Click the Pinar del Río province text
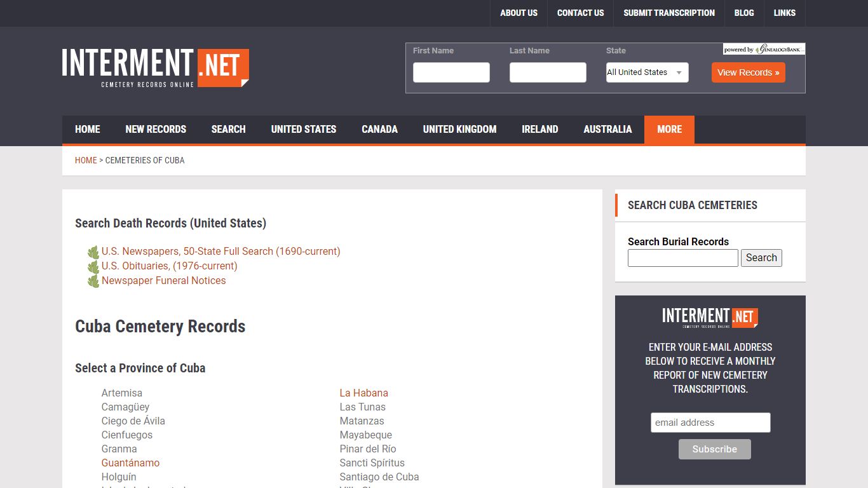 click(368, 449)
